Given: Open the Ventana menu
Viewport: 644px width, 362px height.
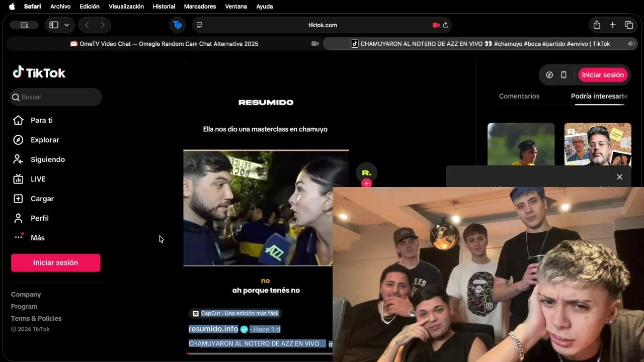Looking at the screenshot, I should point(236,7).
